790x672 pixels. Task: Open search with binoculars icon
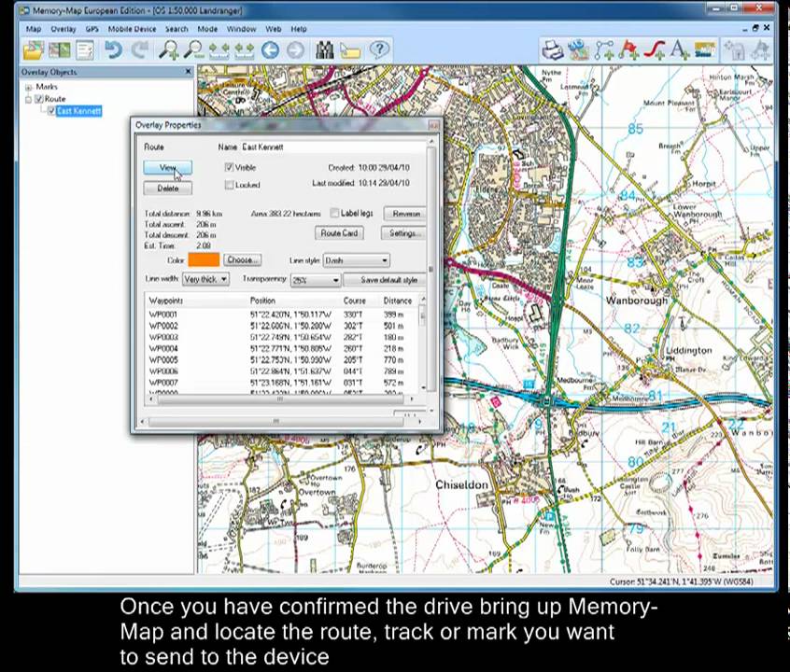(x=324, y=49)
